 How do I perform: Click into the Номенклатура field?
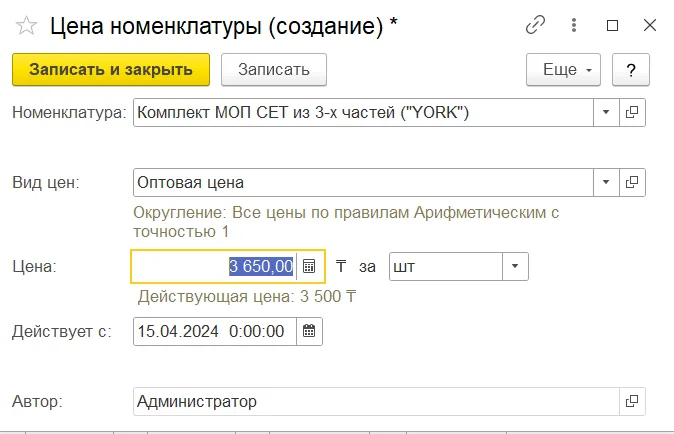(363, 113)
